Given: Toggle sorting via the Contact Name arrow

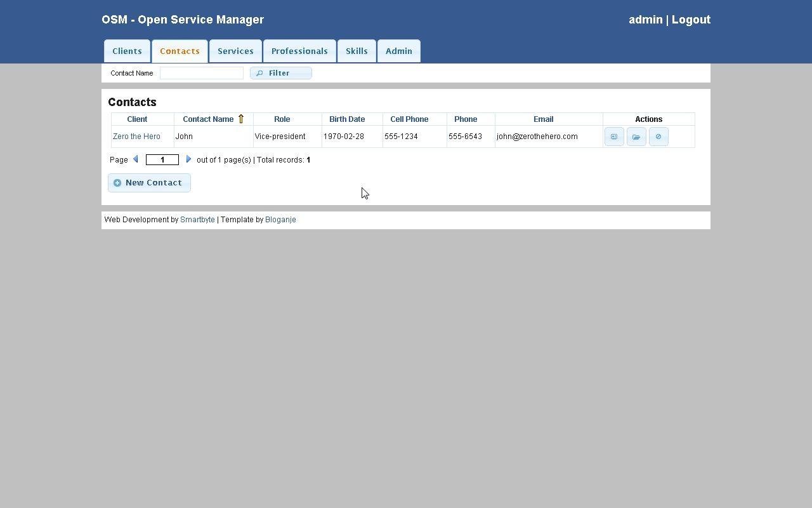Looking at the screenshot, I should (241, 119).
